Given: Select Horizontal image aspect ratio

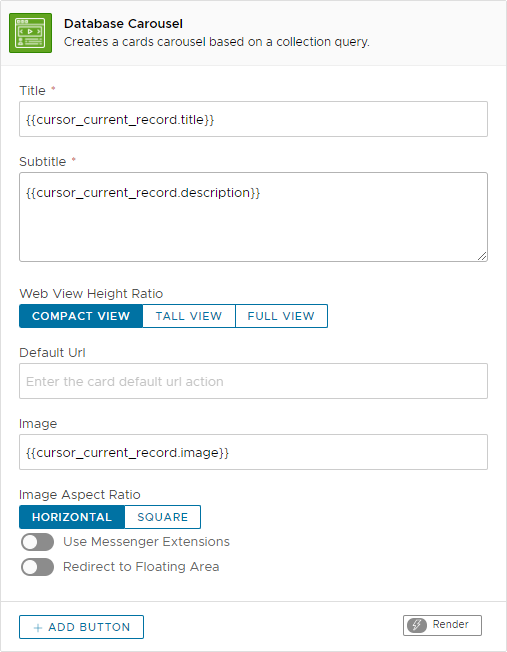Looking at the screenshot, I should (x=72, y=517).
